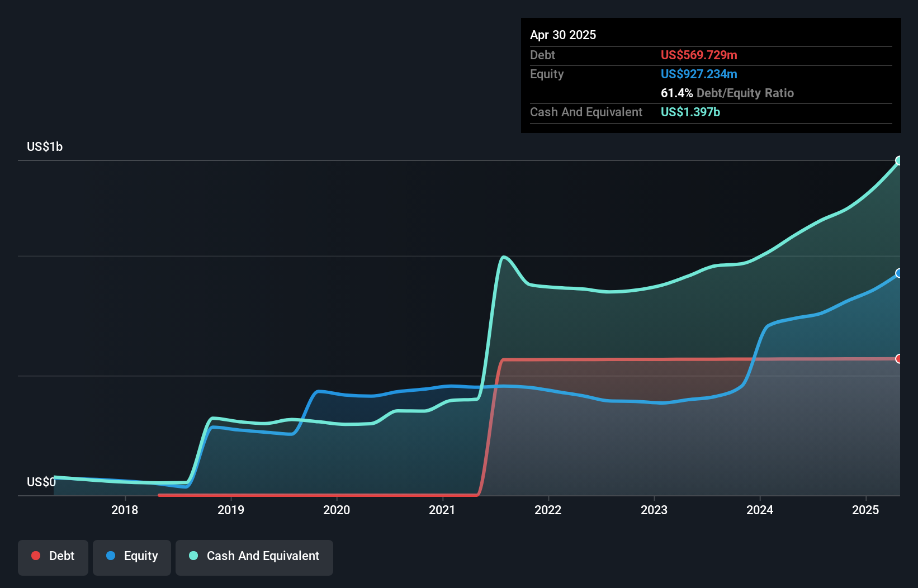Image resolution: width=918 pixels, height=588 pixels.
Task: Click the US$927.234m equity value
Action: click(699, 74)
